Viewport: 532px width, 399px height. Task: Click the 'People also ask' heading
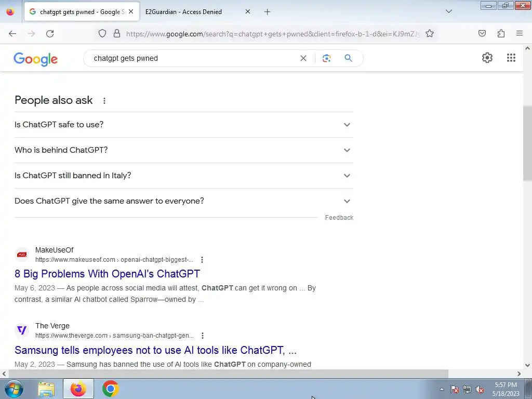click(x=54, y=100)
